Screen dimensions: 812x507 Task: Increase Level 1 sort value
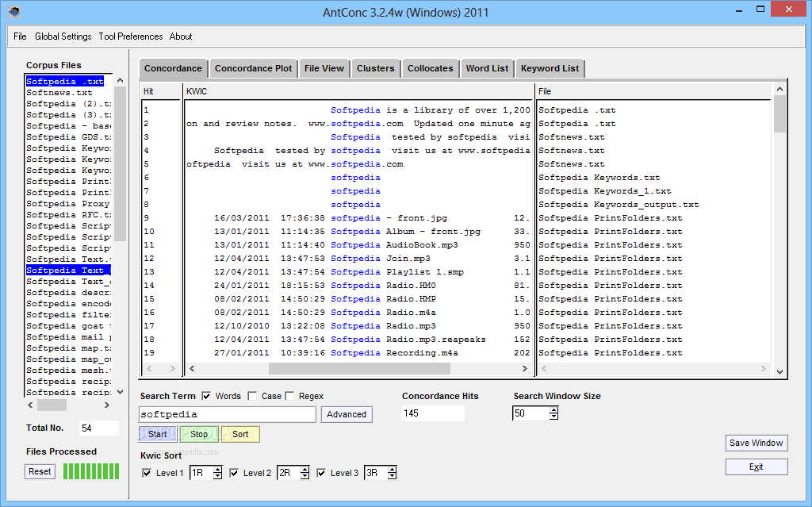(217, 470)
